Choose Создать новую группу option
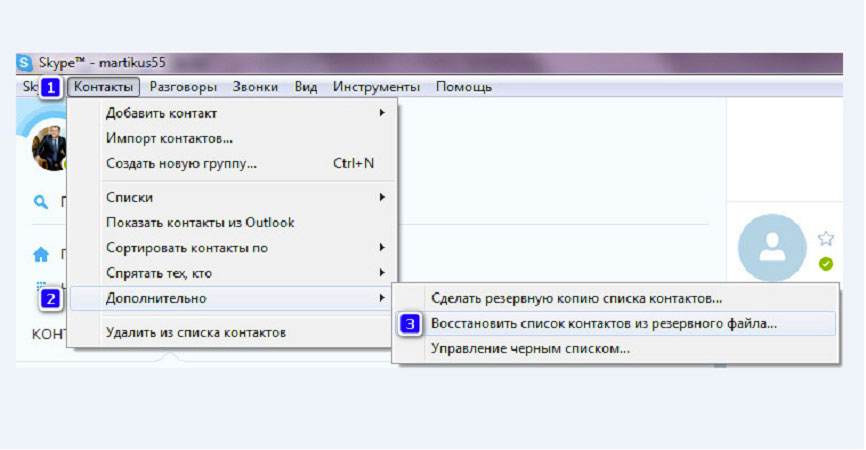866x450 pixels. 182,163
